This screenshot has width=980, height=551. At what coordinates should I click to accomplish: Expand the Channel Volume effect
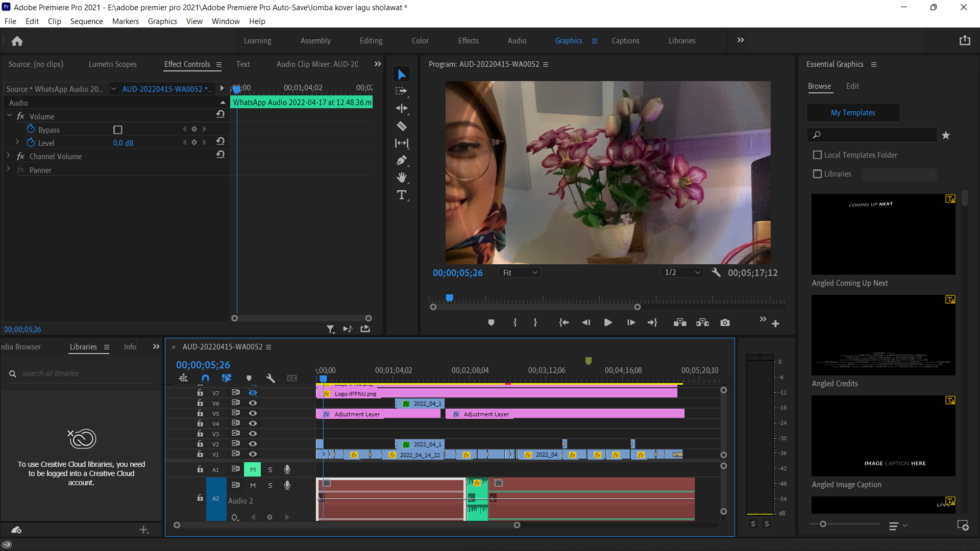pos(9,156)
